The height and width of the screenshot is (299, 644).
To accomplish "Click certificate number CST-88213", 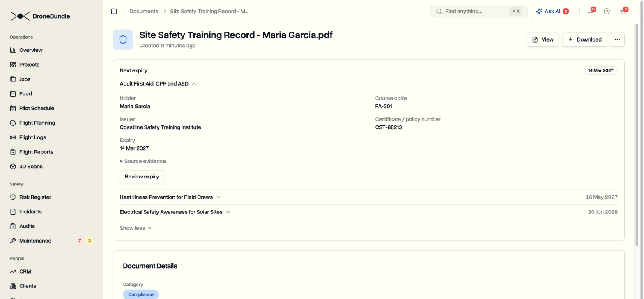I will (x=389, y=127).
